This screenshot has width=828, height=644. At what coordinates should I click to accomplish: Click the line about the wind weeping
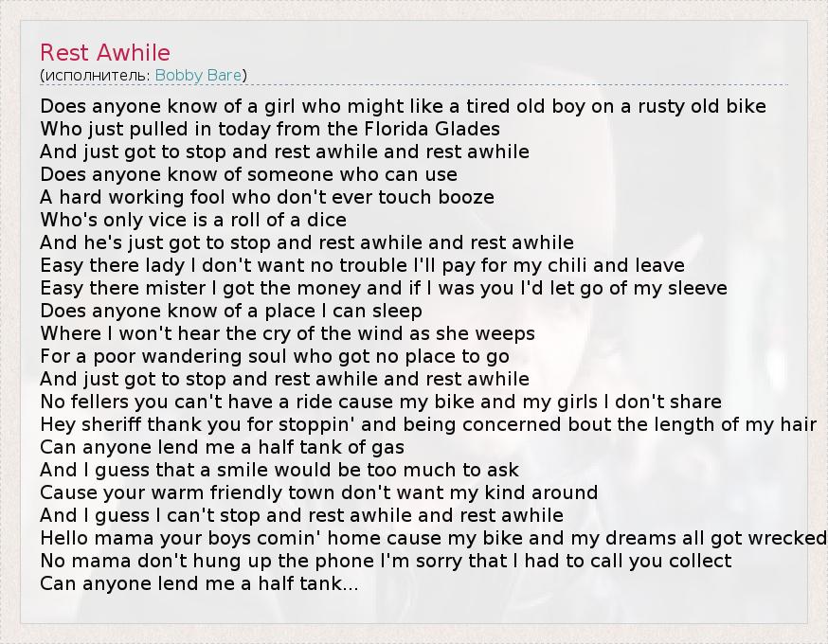point(287,333)
